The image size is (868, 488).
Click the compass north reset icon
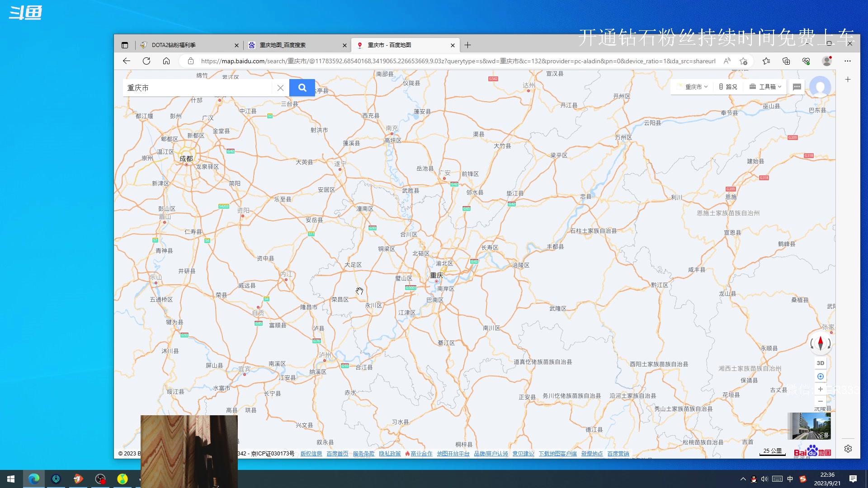tap(820, 344)
